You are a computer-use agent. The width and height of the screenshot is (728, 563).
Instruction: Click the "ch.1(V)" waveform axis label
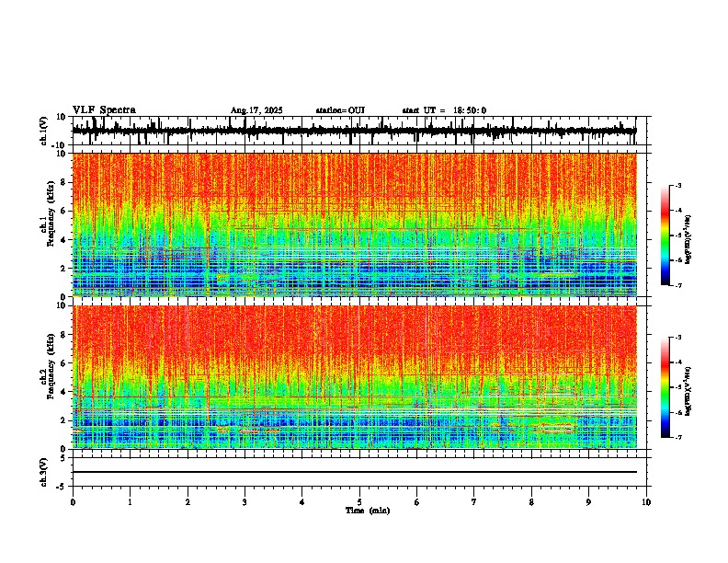pyautogui.click(x=44, y=131)
